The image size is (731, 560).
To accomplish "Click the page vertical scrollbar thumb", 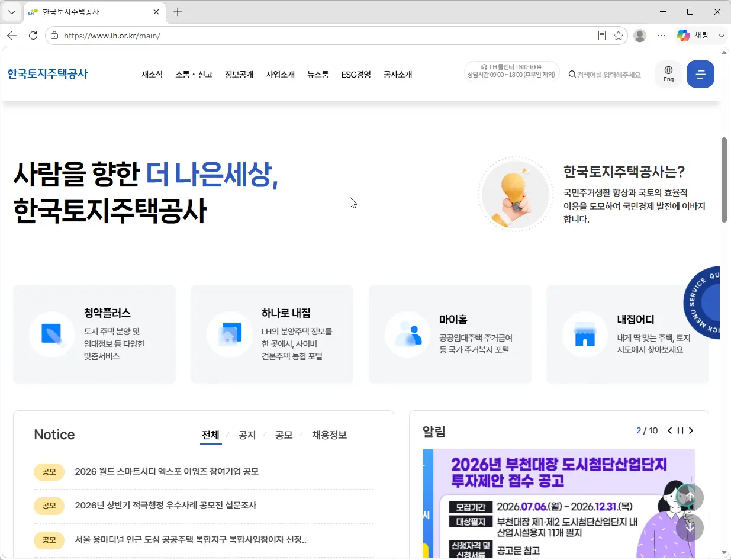I will (x=724, y=180).
